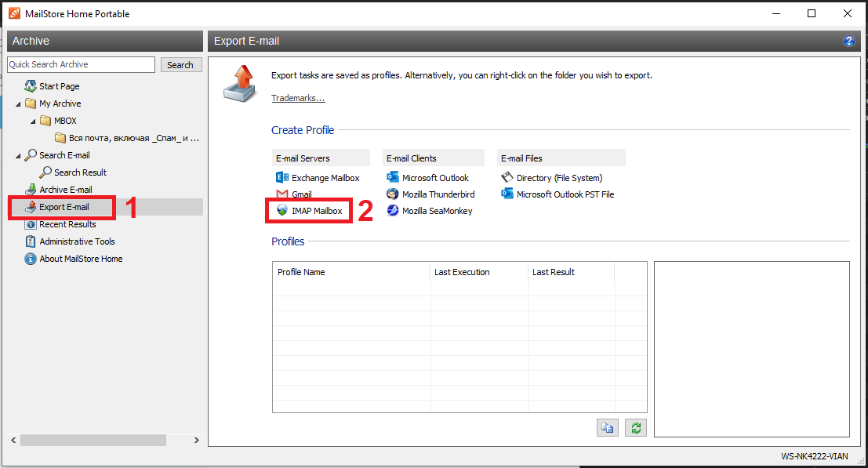This screenshot has height=468, width=868.
Task: Click the Search button
Action: (181, 65)
